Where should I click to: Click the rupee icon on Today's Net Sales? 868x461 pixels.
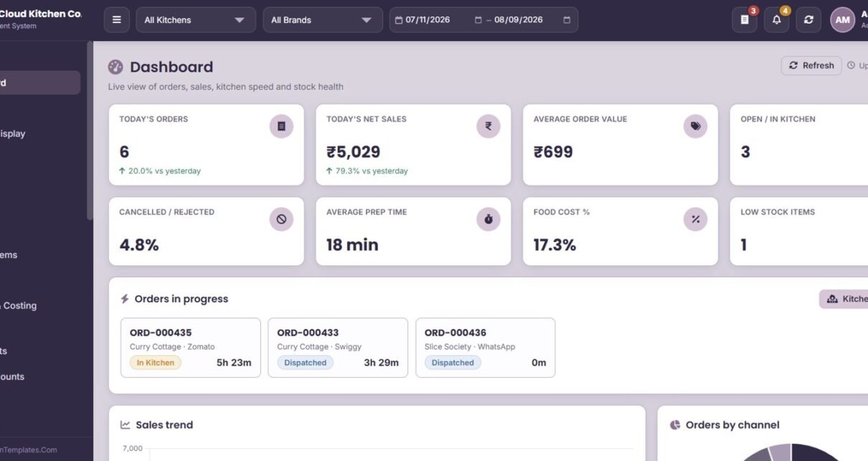489,126
